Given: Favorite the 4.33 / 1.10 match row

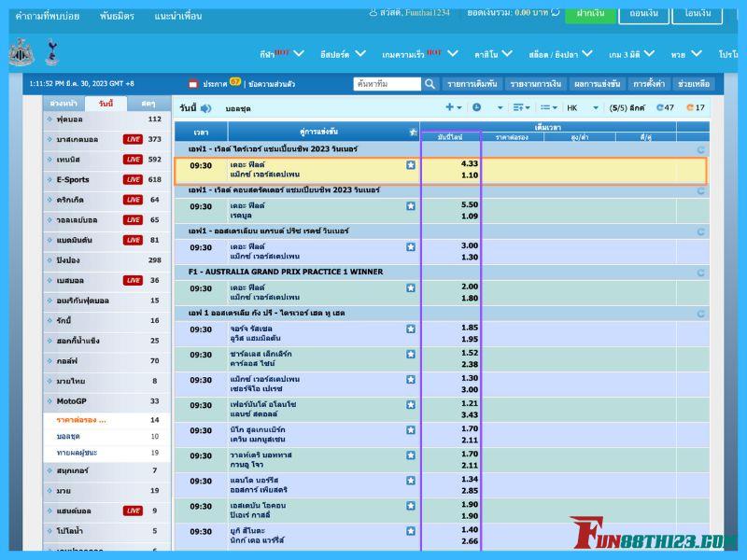Looking at the screenshot, I should [411, 165].
